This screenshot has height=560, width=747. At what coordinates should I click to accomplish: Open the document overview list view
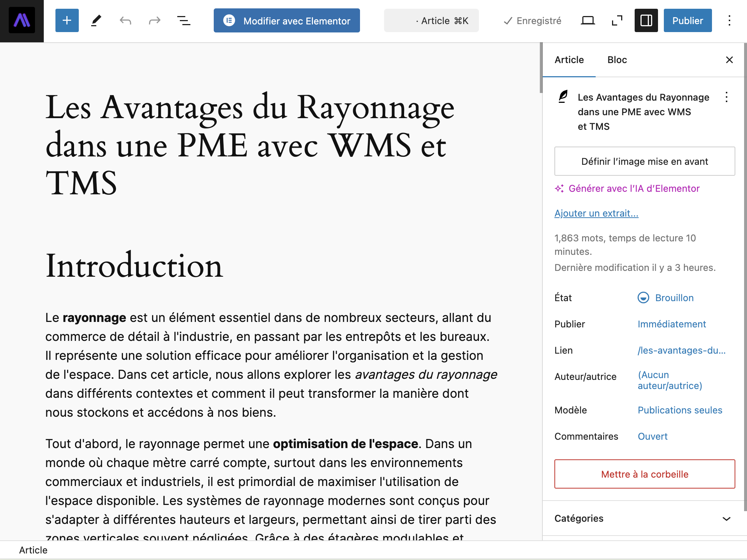[183, 20]
